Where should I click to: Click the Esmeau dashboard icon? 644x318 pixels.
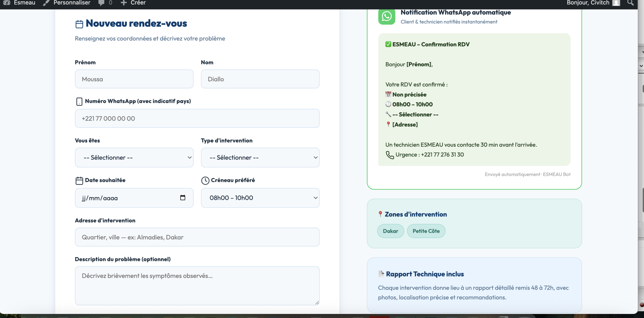pyautogui.click(x=7, y=3)
